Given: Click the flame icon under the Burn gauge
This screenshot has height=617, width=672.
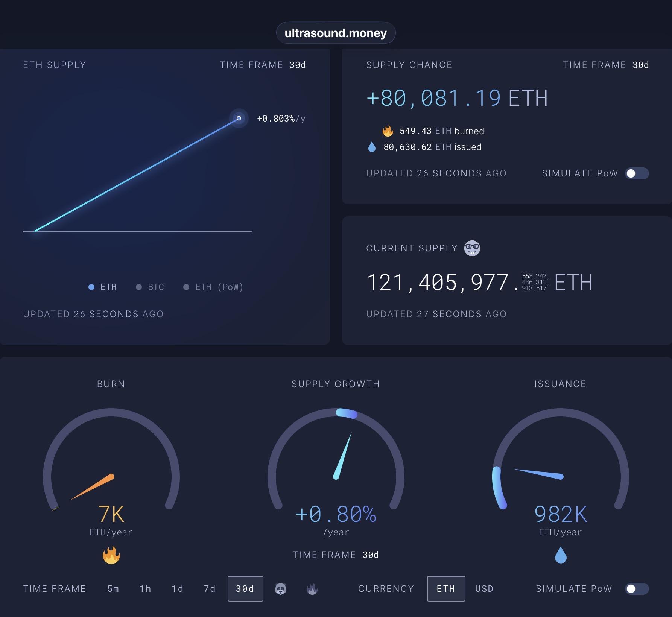Looking at the screenshot, I should coord(111,555).
